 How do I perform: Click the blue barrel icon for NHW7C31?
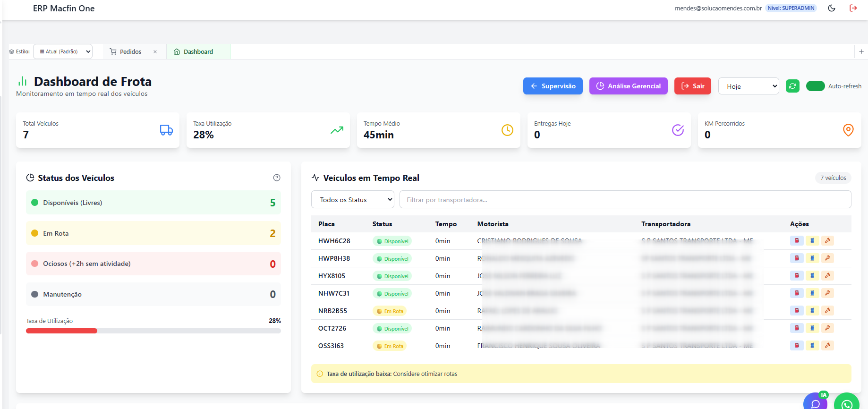point(812,293)
